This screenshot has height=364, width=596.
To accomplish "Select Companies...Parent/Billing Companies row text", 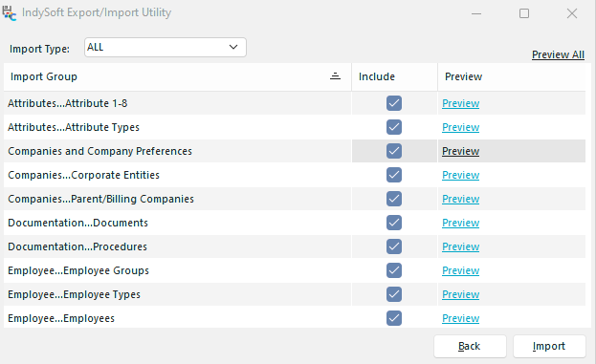I will pyautogui.click(x=100, y=199).
